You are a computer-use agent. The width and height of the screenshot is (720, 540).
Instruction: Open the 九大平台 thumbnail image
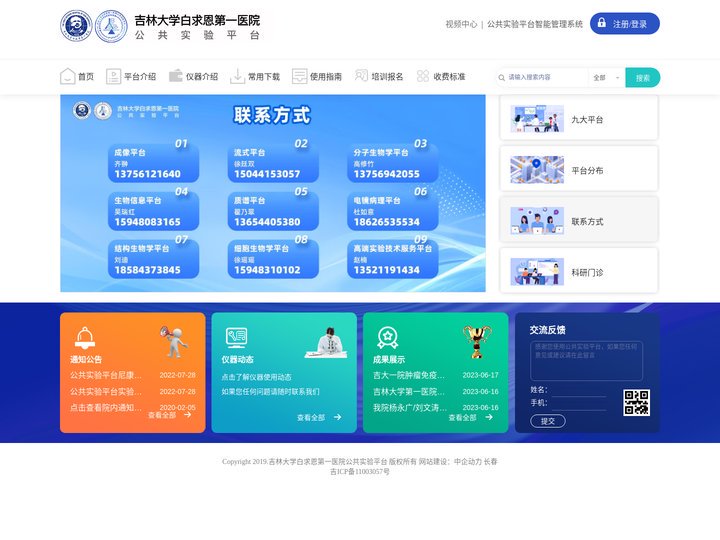point(537,118)
